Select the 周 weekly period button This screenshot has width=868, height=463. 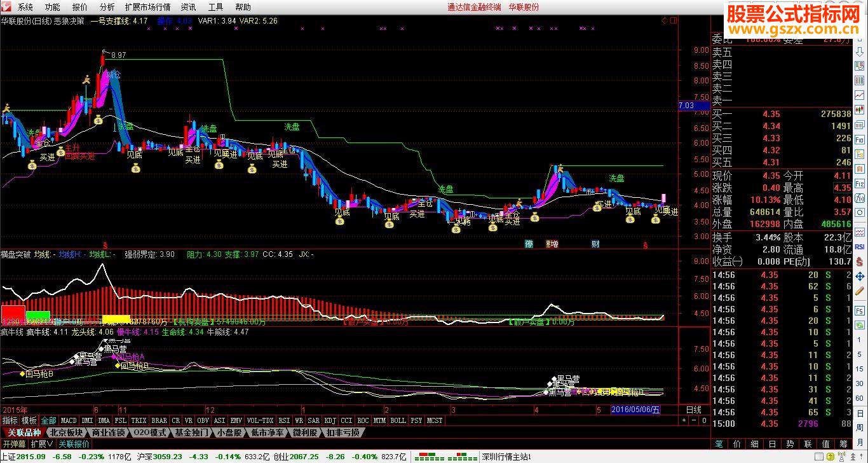860,428
